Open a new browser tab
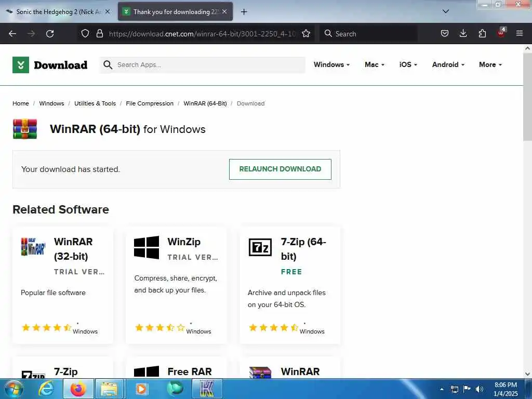Image resolution: width=532 pixels, height=399 pixels. coord(244,12)
